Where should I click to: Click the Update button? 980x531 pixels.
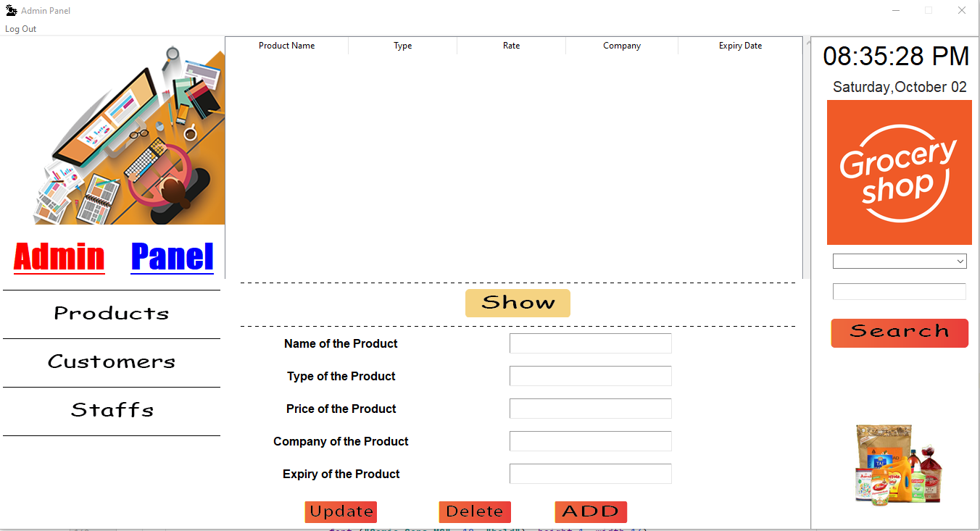point(341,511)
